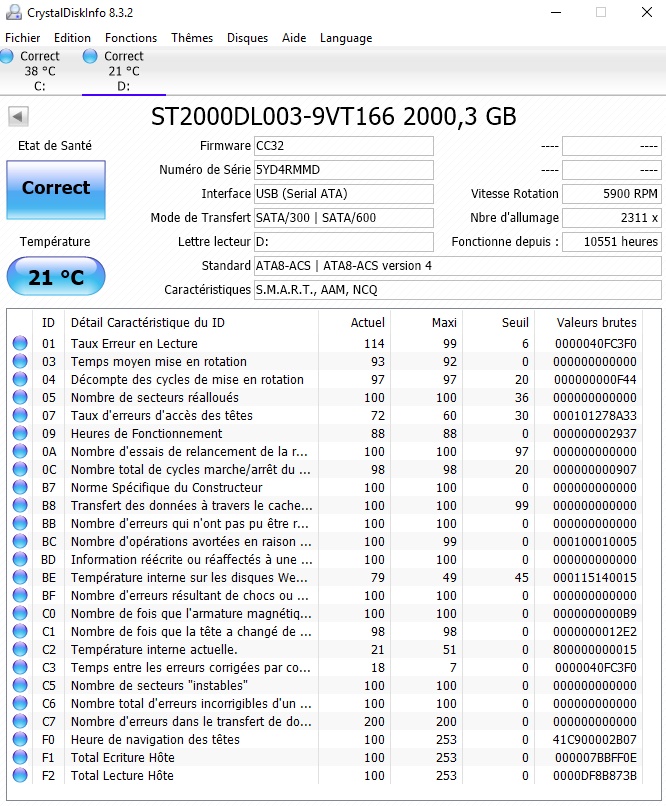The height and width of the screenshot is (806, 666).
Task: Click the Correct health status button
Action: click(56, 188)
